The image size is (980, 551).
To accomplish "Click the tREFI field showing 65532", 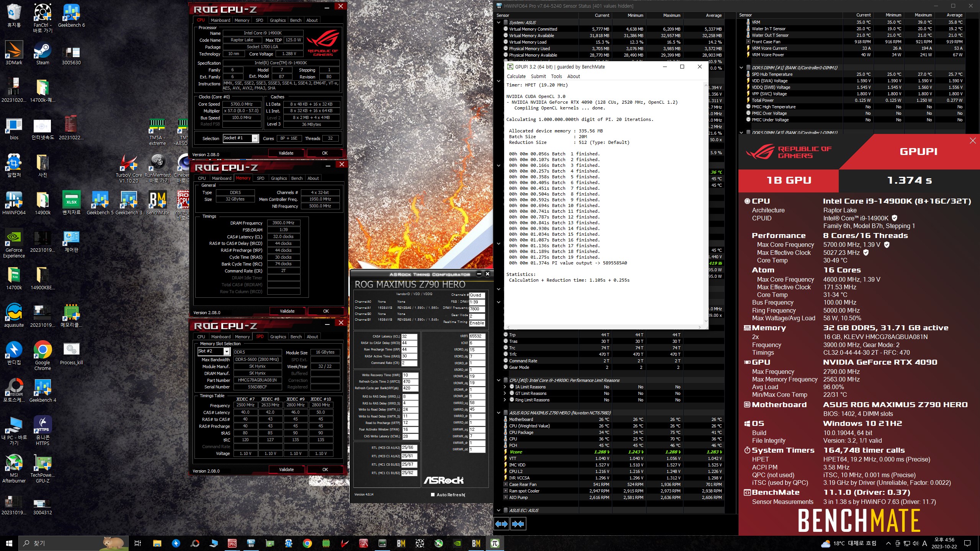I will (477, 336).
